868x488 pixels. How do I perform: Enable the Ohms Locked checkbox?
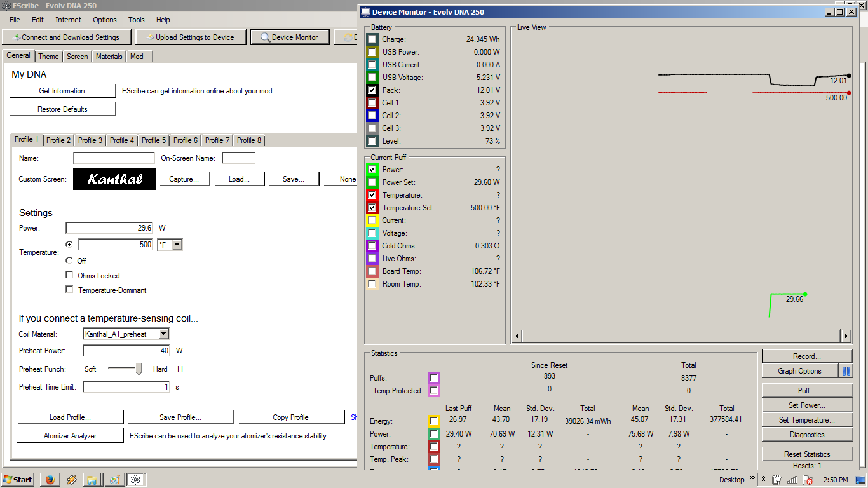69,275
